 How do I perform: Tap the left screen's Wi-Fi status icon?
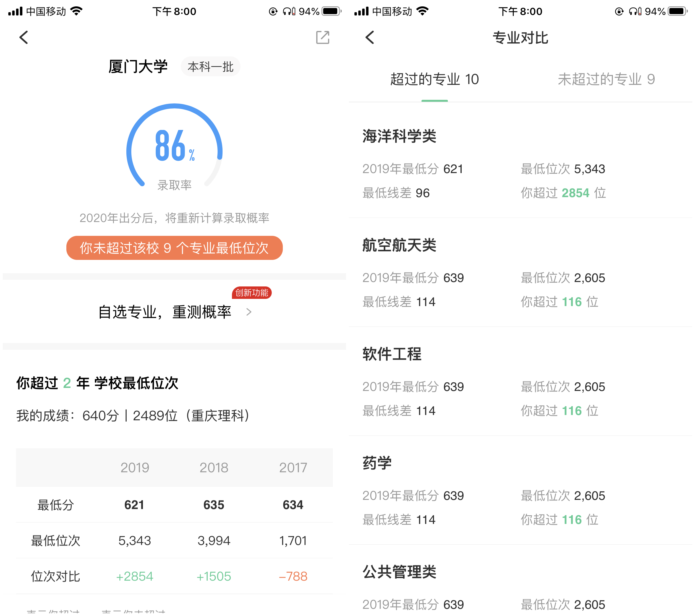click(77, 11)
